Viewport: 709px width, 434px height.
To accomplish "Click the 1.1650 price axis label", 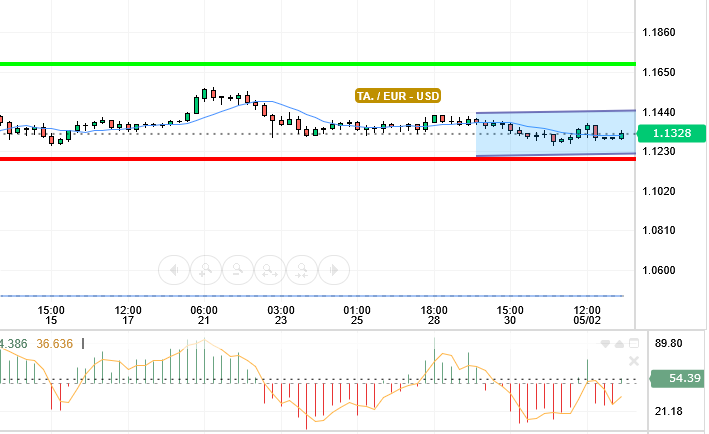I will pos(659,72).
